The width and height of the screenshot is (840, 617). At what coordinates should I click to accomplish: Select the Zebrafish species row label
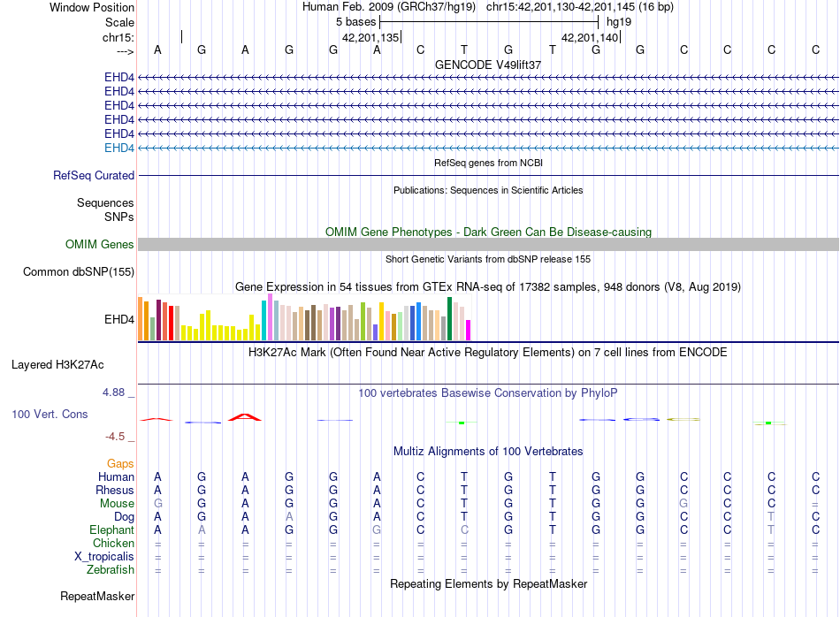tap(111, 570)
